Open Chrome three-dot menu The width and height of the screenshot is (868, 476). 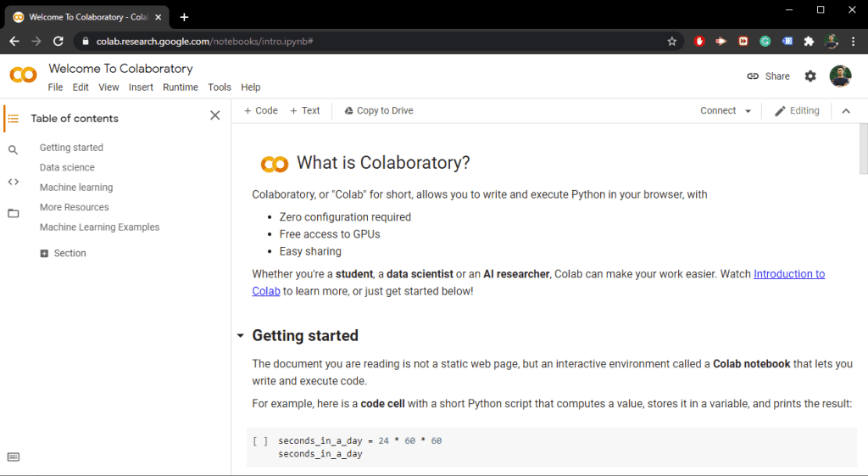click(853, 42)
